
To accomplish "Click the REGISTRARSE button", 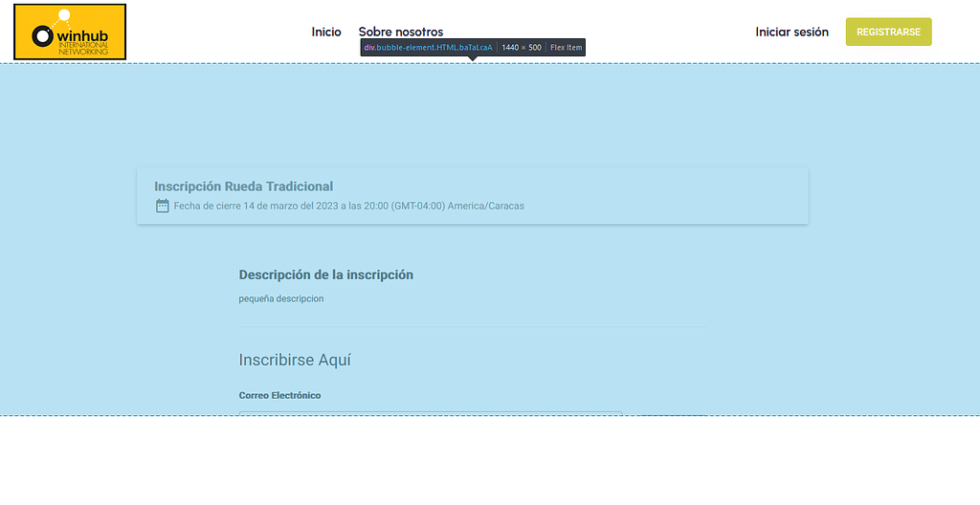I will click(x=888, y=32).
